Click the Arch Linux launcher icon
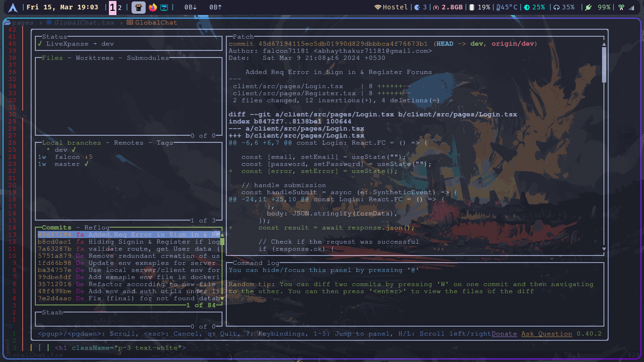 click(13, 7)
